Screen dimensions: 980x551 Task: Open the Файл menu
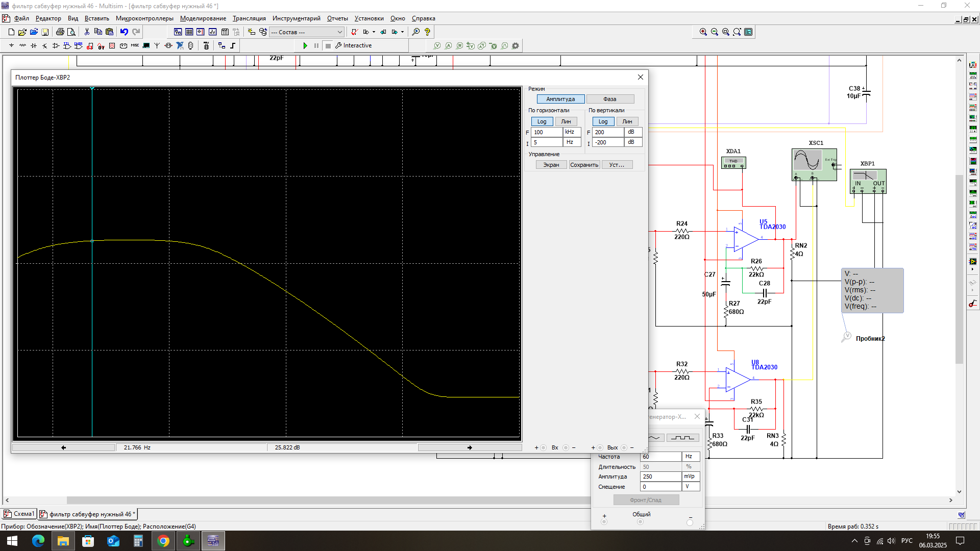(21, 18)
